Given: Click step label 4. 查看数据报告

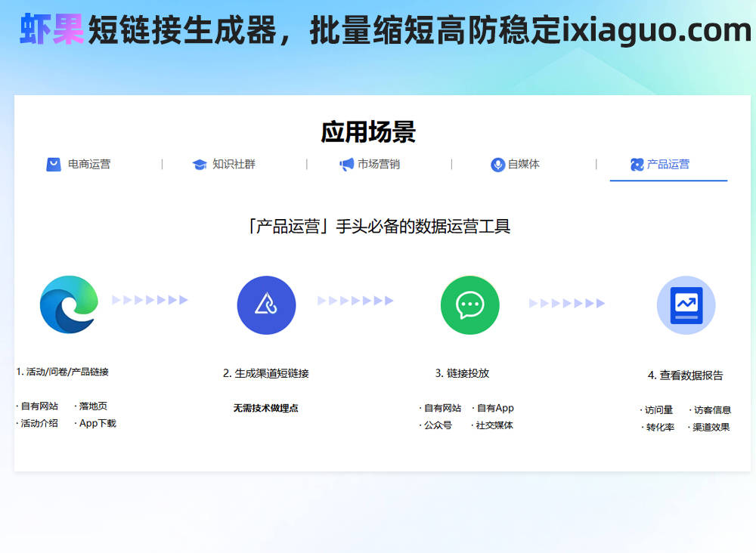Looking at the screenshot, I should [x=685, y=375].
